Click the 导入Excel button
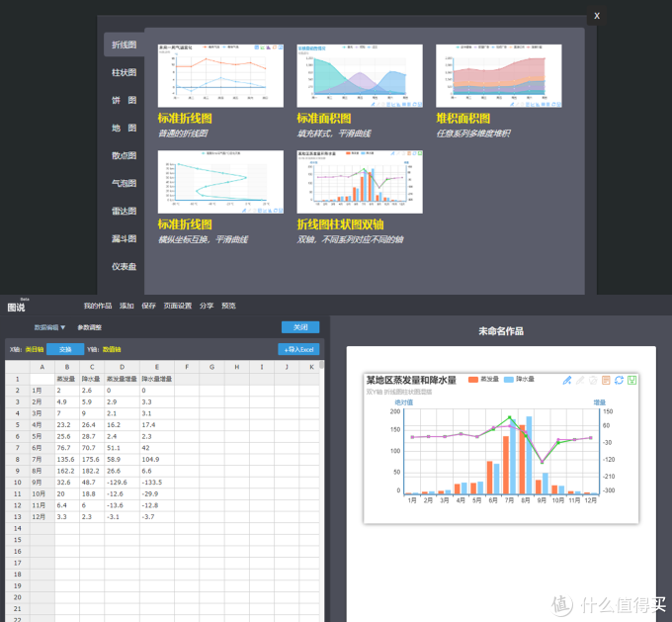Image resolution: width=672 pixels, height=622 pixels. 298,349
